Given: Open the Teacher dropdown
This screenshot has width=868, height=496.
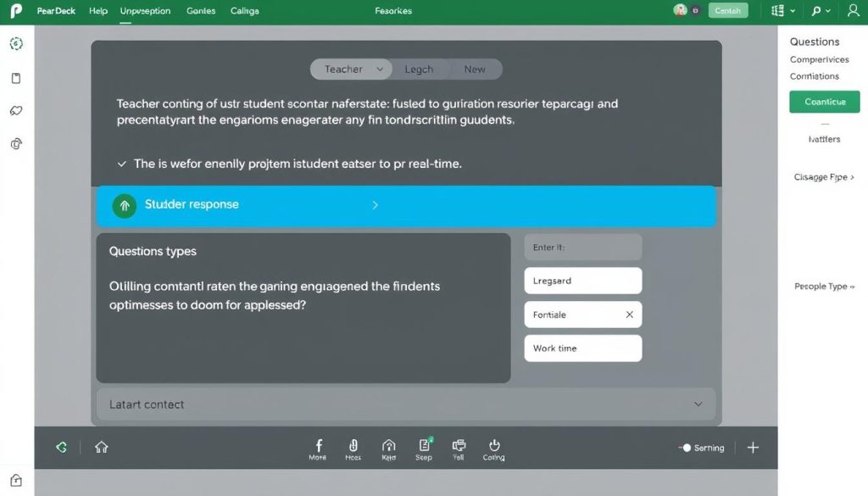Looking at the screenshot, I should (x=352, y=70).
